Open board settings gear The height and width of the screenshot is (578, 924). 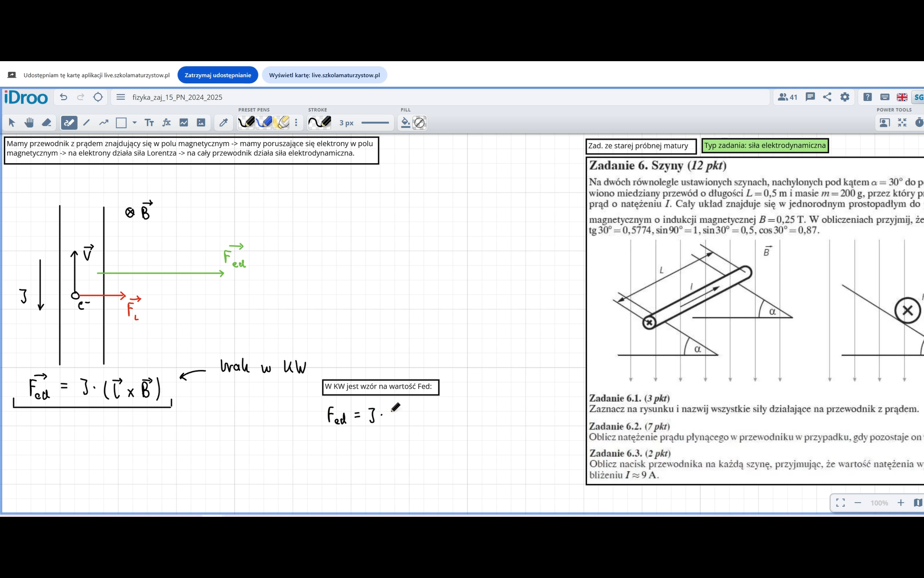tap(845, 97)
